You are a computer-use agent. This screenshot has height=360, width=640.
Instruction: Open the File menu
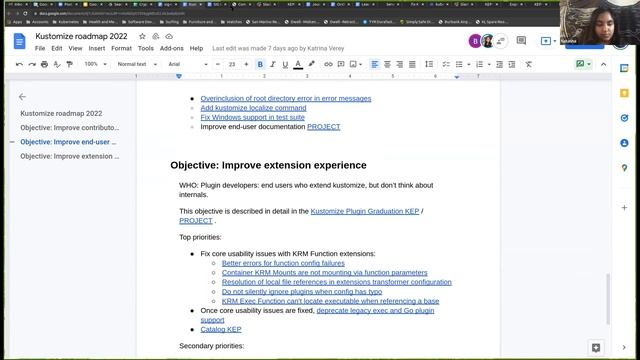(x=40, y=48)
